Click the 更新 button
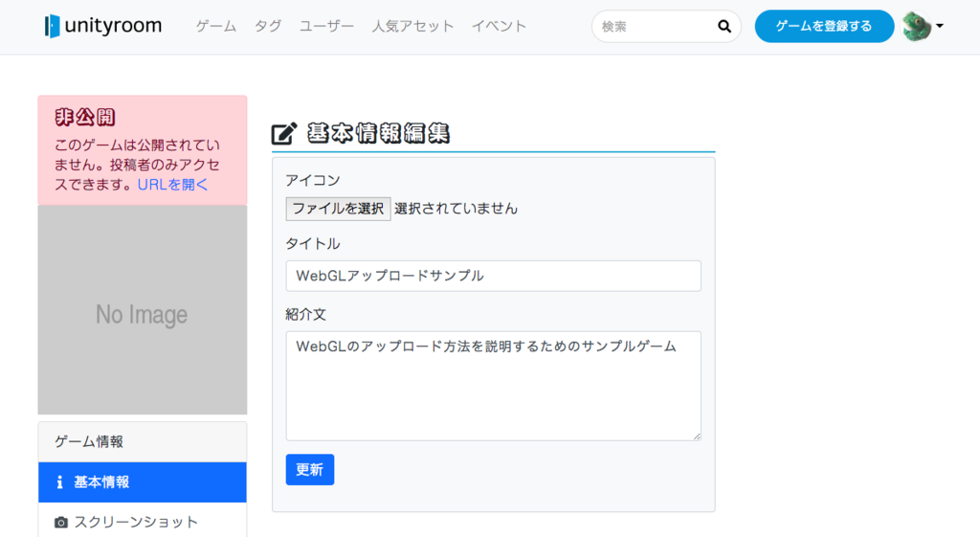Viewport: 980px width, 537px height. tap(310, 469)
